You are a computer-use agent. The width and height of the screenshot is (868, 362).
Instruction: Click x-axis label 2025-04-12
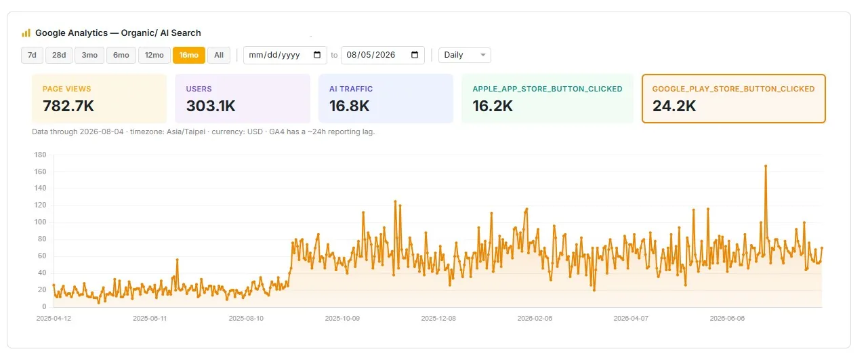pyautogui.click(x=54, y=317)
